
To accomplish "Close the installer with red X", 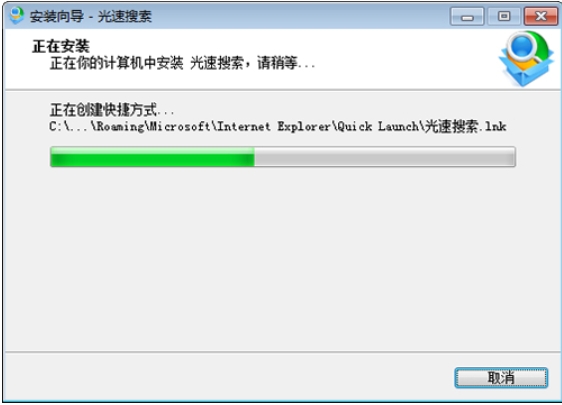I will pos(541,16).
